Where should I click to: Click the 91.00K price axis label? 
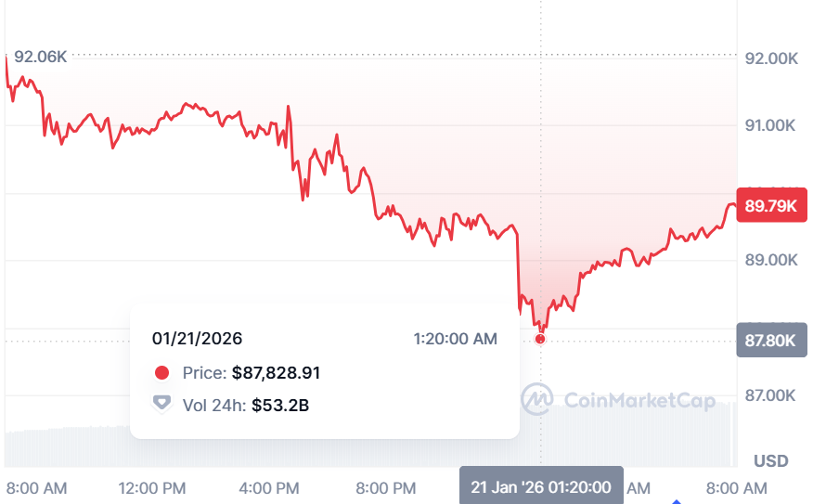pos(771,125)
